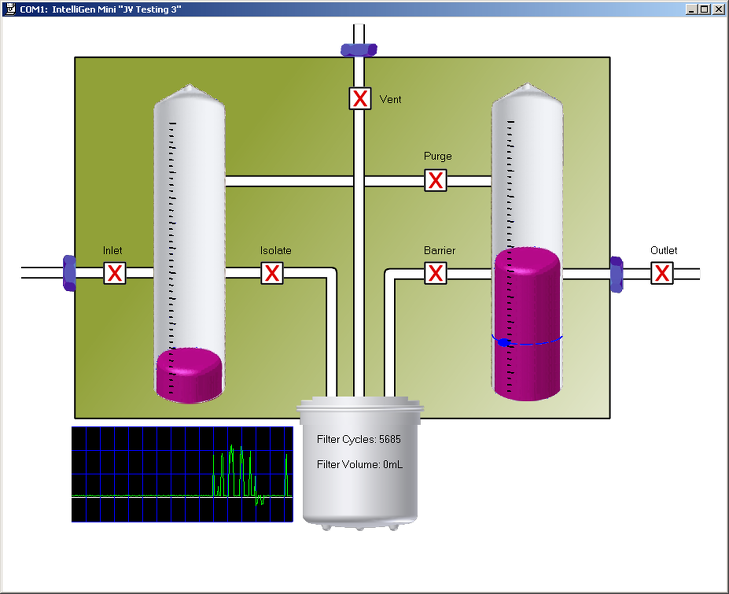Close the IntelliGen Mini window
This screenshot has height=594, width=729.
(718, 9)
